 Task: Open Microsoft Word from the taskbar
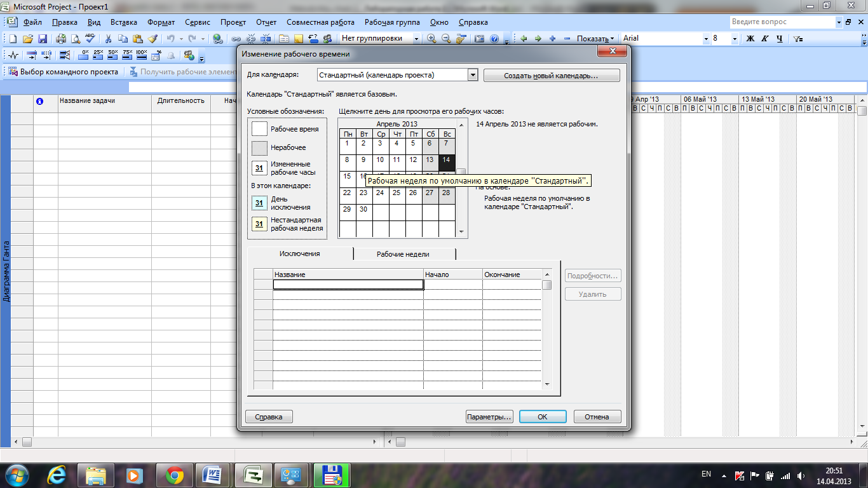coord(213,475)
